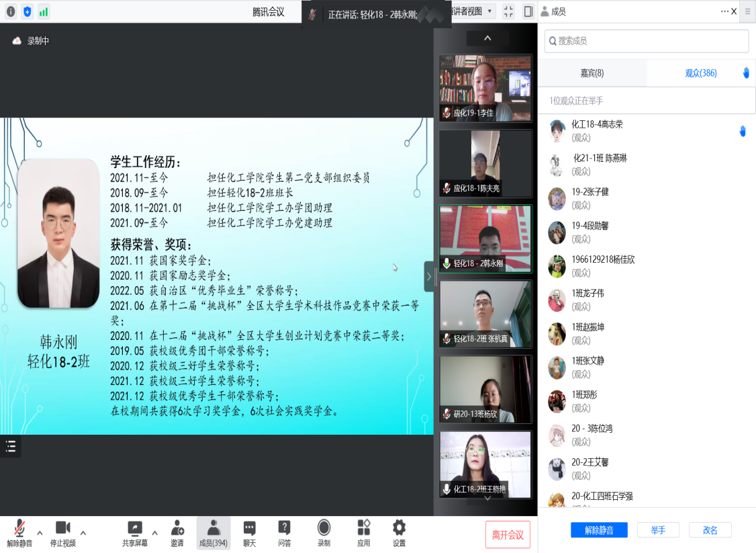Image resolution: width=756 pixels, height=553 pixels.
Task: Open the 问答 Q&A icon
Action: (x=284, y=533)
